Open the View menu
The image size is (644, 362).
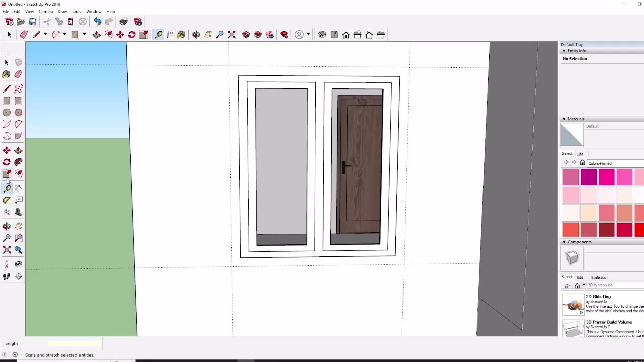click(x=30, y=11)
